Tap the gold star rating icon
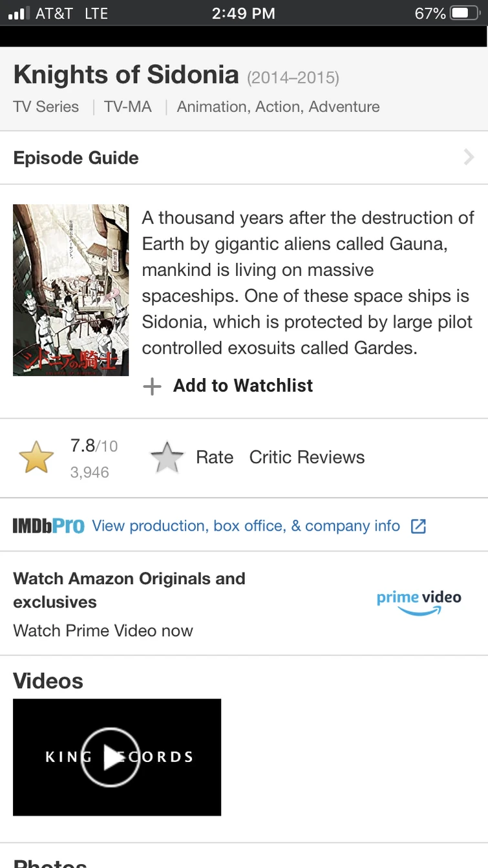 click(x=36, y=458)
